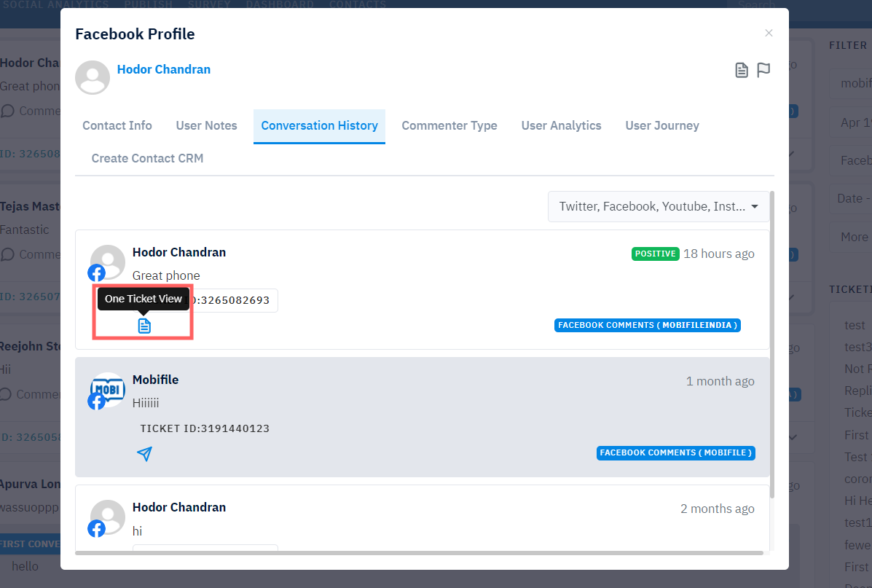
Task: Click the TICKET ID:3191440123 text
Action: [x=205, y=428]
